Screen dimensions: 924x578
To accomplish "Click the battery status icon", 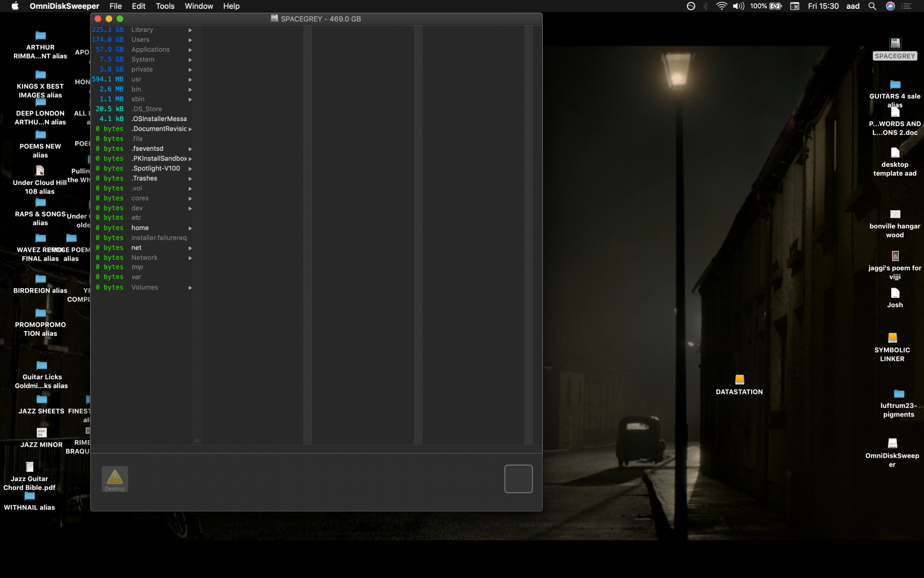I will [x=776, y=6].
